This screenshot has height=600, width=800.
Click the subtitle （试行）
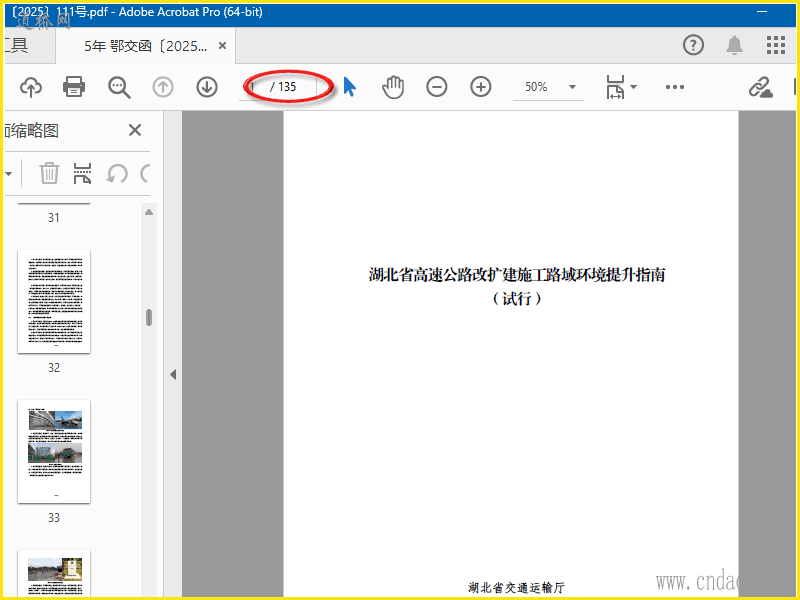(517, 298)
